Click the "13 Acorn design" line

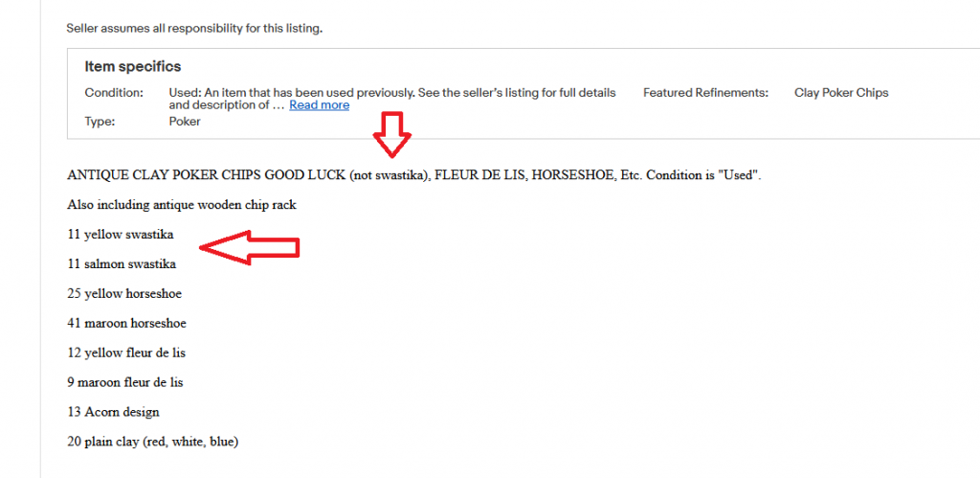(x=113, y=412)
